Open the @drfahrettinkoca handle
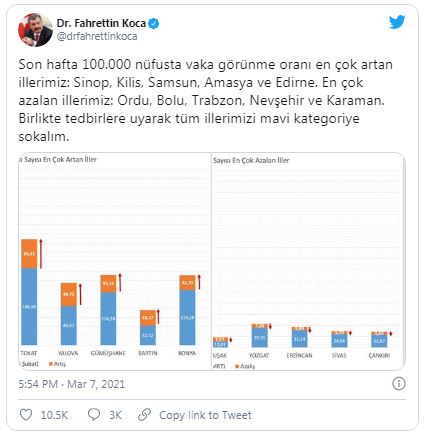Screen dimensions: 427x438 pyautogui.click(x=97, y=36)
